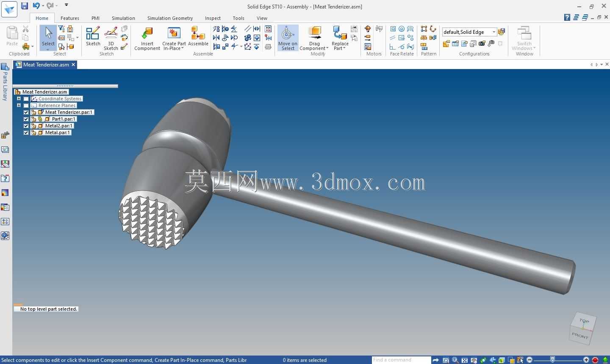Image resolution: width=610 pixels, height=364 pixels.
Task: Click the rotational motor icon
Action: [x=368, y=29]
